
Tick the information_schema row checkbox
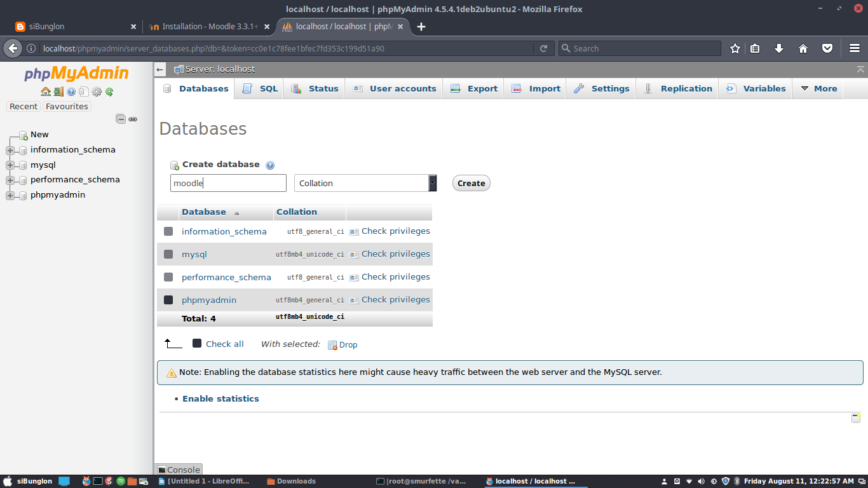pyautogui.click(x=168, y=231)
